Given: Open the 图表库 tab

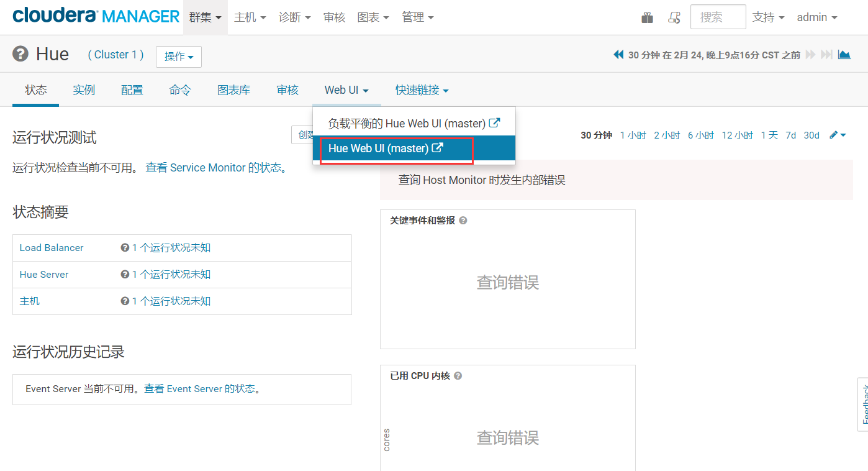Looking at the screenshot, I should pyautogui.click(x=234, y=90).
